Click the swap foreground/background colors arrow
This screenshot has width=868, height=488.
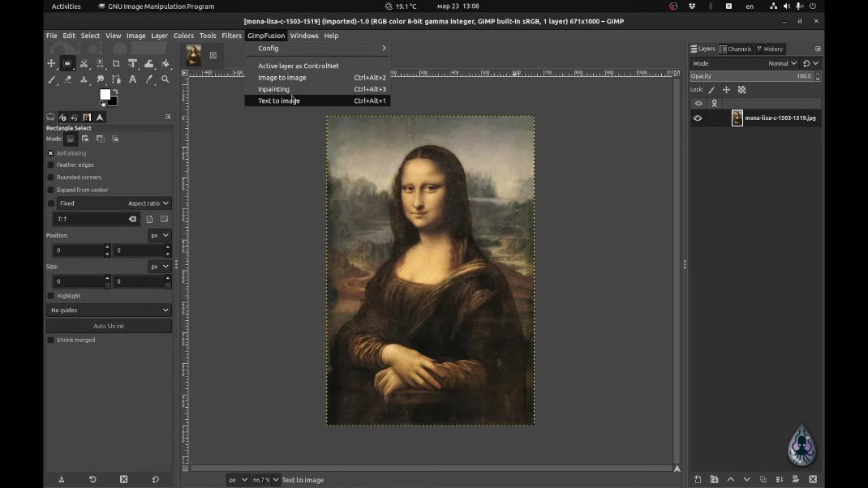[x=114, y=92]
